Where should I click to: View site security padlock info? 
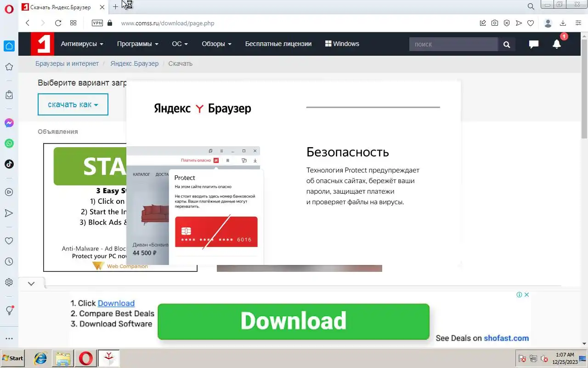109,23
